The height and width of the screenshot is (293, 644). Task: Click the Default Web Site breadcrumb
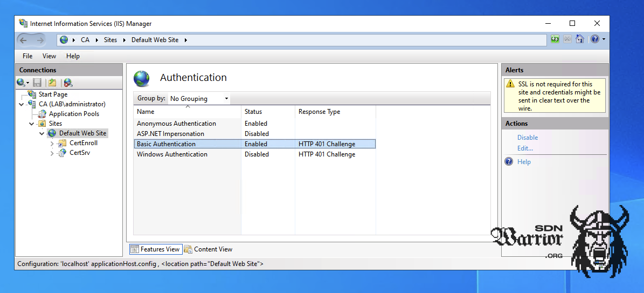click(155, 40)
